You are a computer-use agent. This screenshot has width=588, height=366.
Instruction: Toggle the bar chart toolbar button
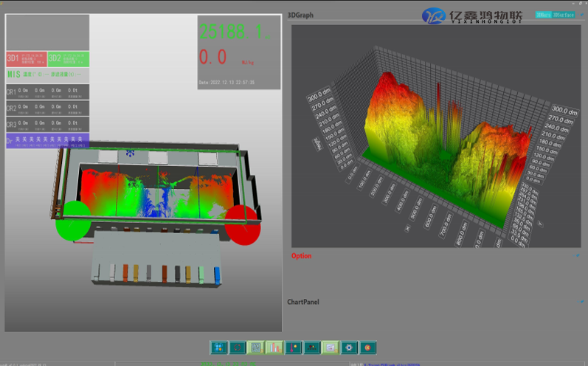coord(274,348)
